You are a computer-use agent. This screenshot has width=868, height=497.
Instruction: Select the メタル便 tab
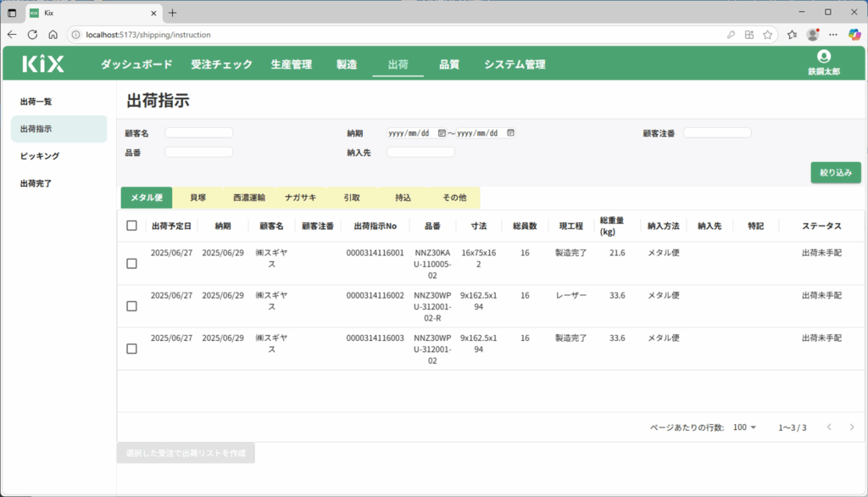pos(147,198)
